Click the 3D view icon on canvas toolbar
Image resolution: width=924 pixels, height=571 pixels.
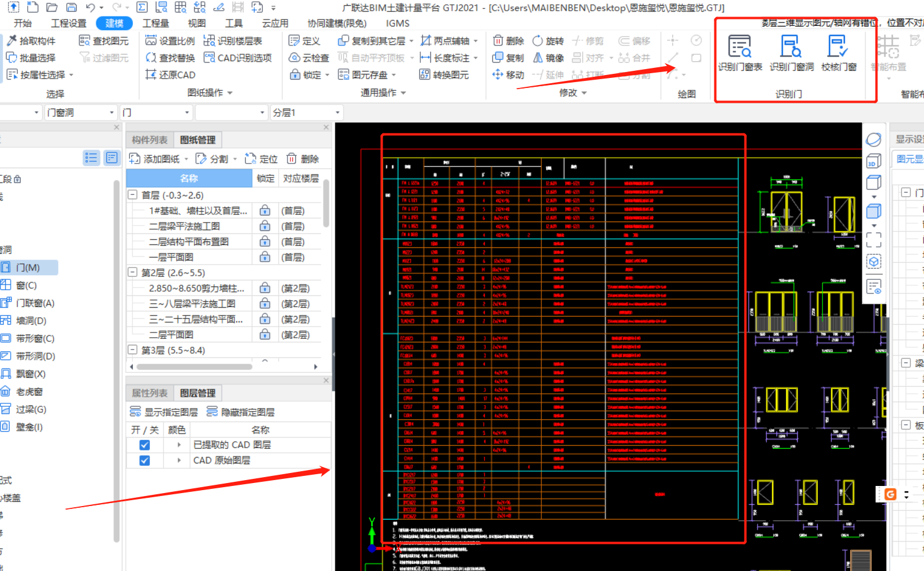click(x=874, y=161)
